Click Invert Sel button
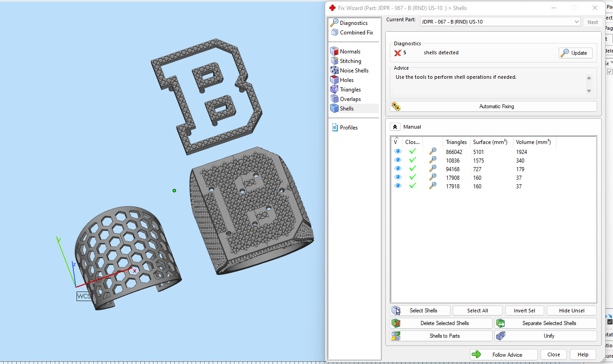613x364 pixels. 524,311
